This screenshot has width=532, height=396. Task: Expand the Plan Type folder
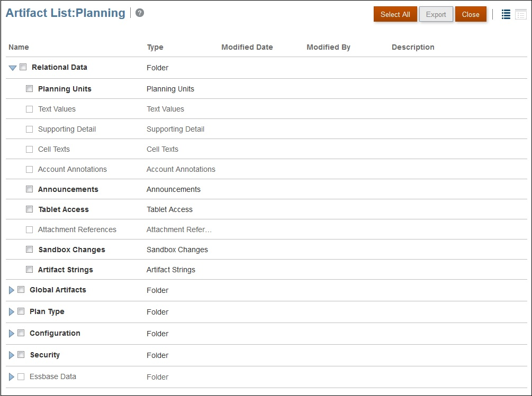click(x=12, y=312)
